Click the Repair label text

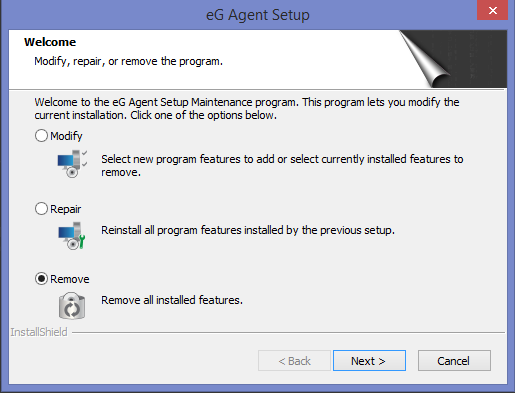(66, 209)
